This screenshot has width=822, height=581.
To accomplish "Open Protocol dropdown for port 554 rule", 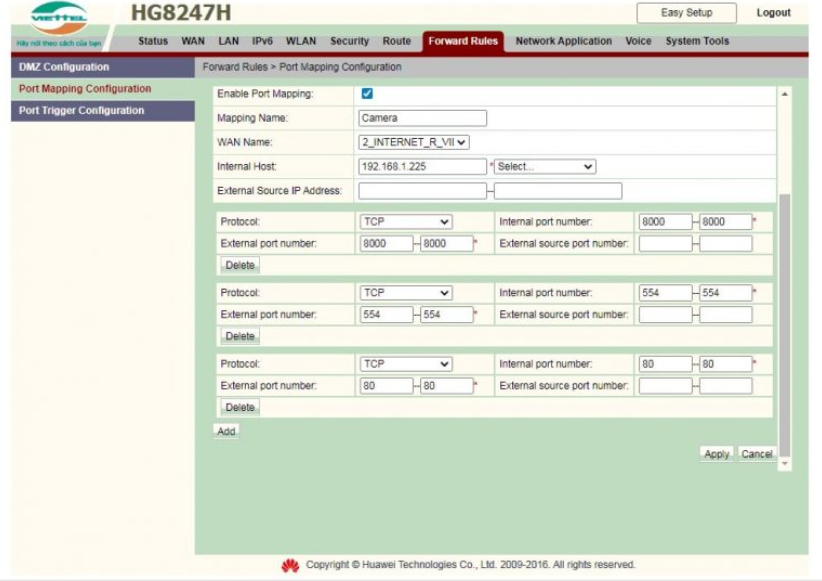I will (405, 293).
